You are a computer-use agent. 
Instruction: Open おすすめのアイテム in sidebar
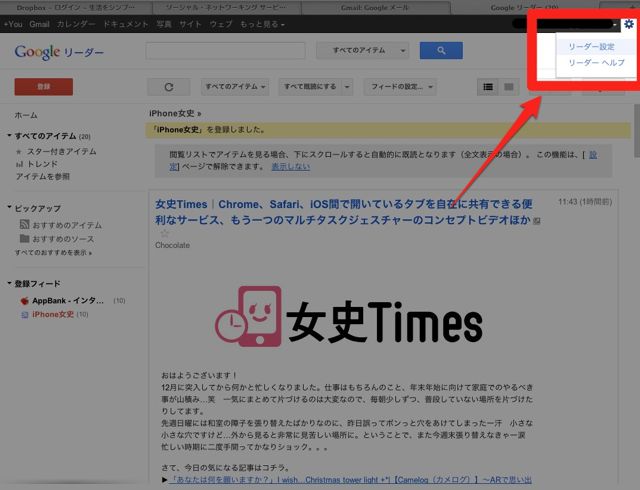(x=67, y=225)
